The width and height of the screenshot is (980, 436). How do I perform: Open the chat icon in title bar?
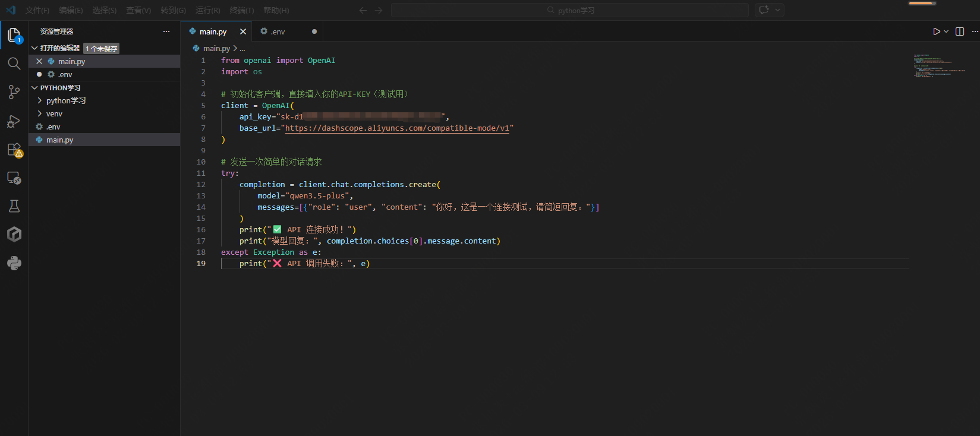(x=764, y=10)
